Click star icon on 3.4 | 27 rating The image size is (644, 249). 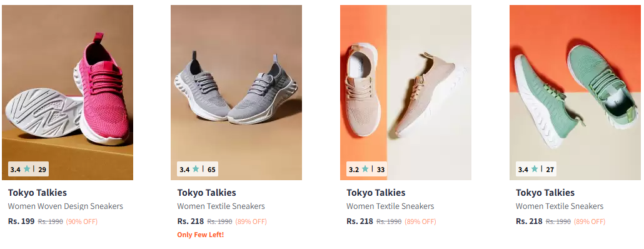tap(535, 169)
